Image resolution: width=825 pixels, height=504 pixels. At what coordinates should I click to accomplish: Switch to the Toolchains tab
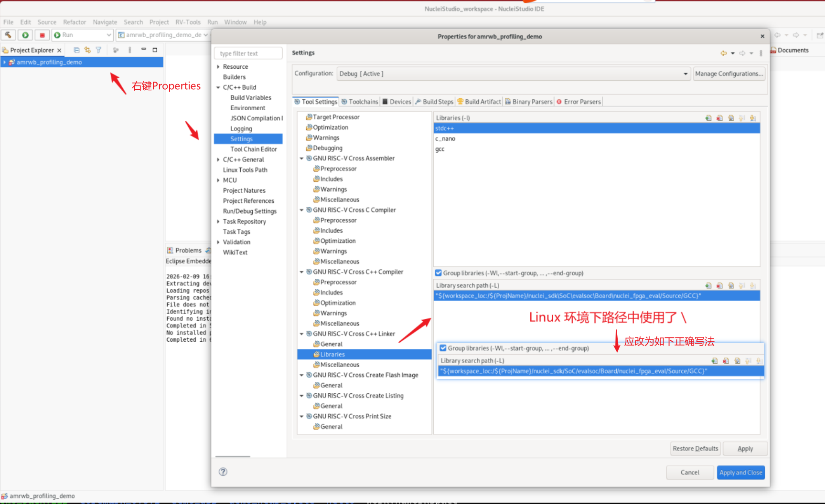point(360,102)
